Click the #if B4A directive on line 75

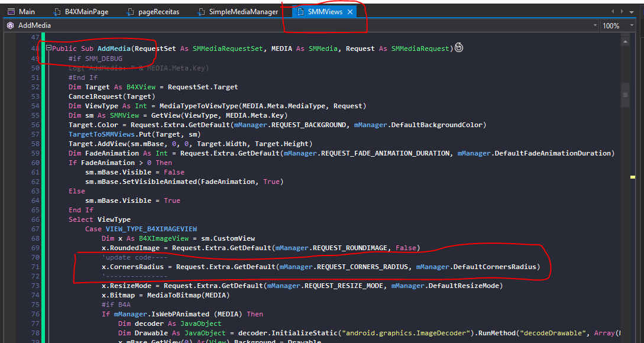[116, 305]
